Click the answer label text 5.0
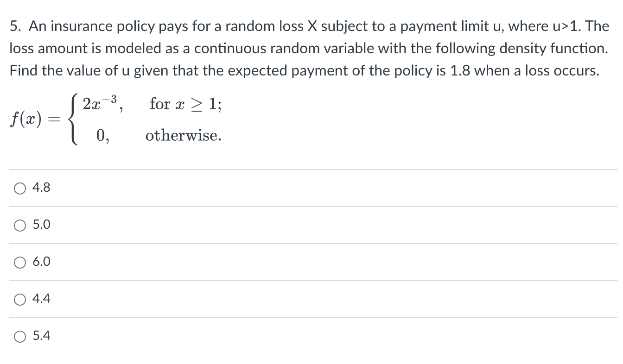The width and height of the screenshot is (623, 364). 41,225
